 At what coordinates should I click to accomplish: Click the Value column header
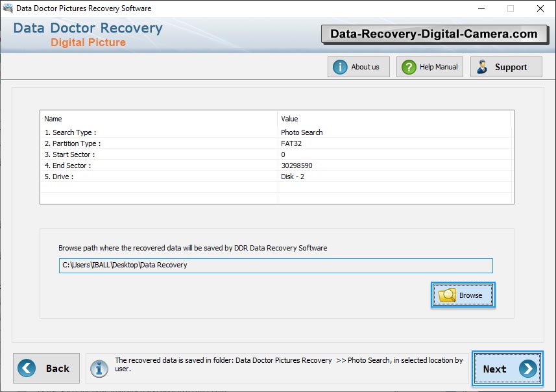point(394,119)
